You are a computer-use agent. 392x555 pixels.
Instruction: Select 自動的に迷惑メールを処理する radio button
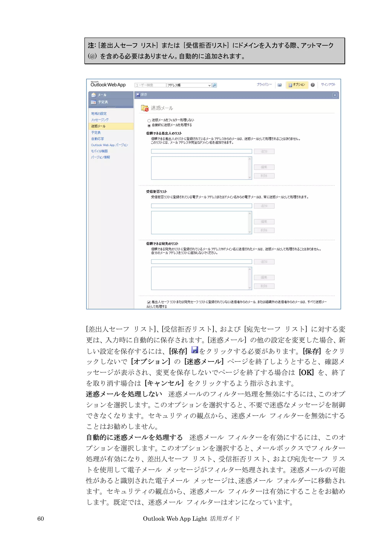point(149,126)
